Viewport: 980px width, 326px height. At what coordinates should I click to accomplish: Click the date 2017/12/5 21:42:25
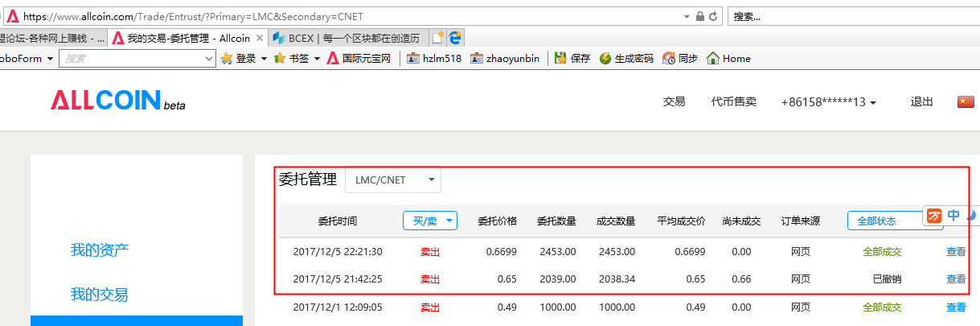[x=338, y=279]
